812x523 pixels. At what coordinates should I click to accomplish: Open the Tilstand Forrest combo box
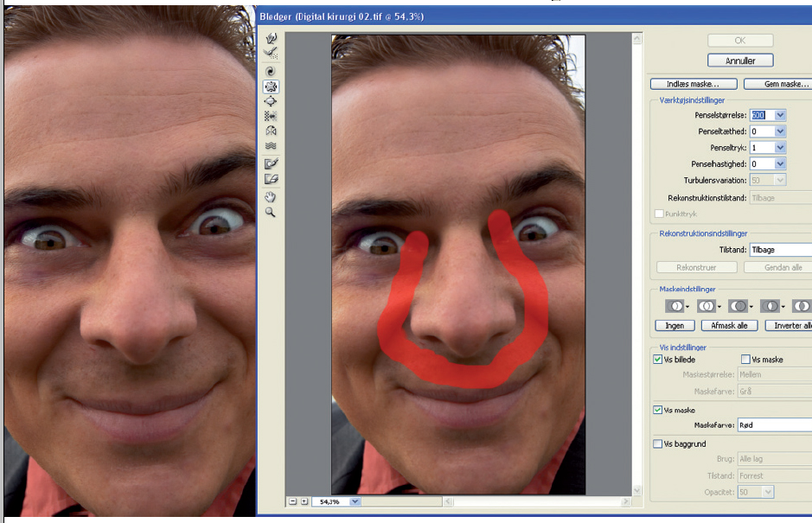click(x=775, y=475)
